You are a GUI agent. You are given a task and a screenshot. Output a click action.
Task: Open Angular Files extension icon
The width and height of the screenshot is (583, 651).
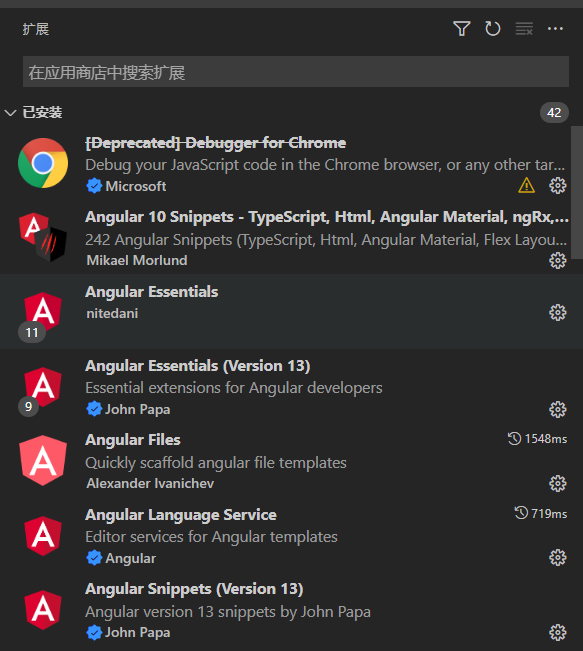coord(43,460)
